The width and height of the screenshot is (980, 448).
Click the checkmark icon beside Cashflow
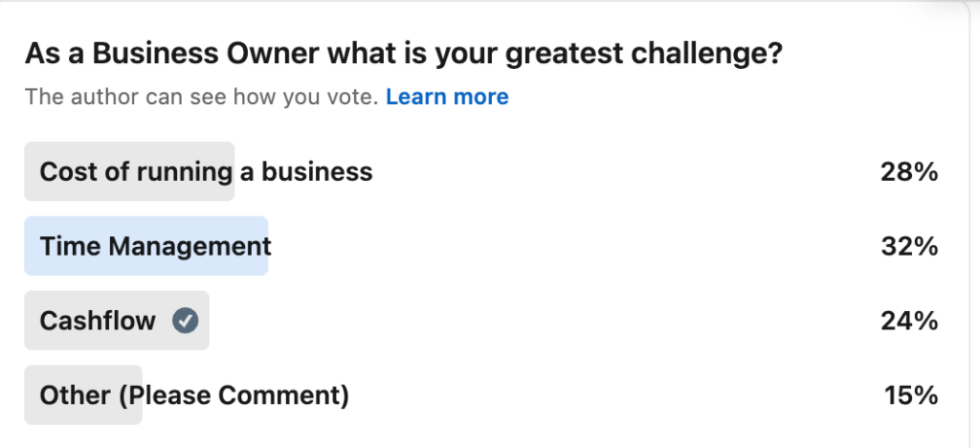pyautogui.click(x=186, y=321)
